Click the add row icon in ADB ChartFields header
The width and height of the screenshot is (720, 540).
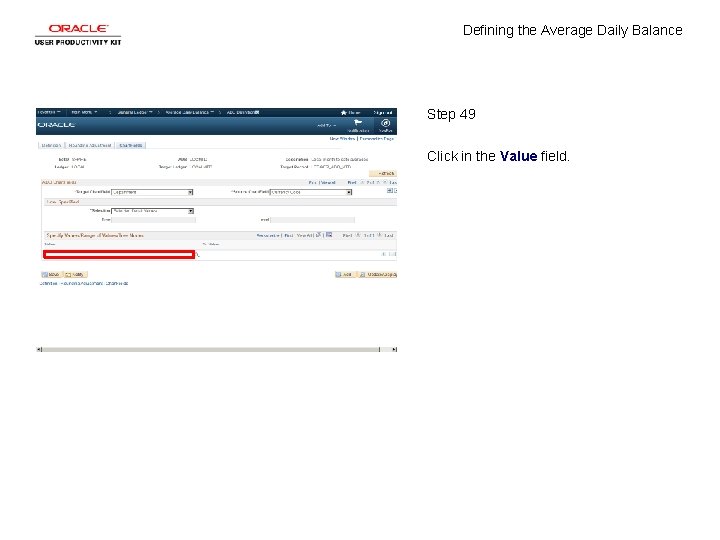[x=389, y=191]
